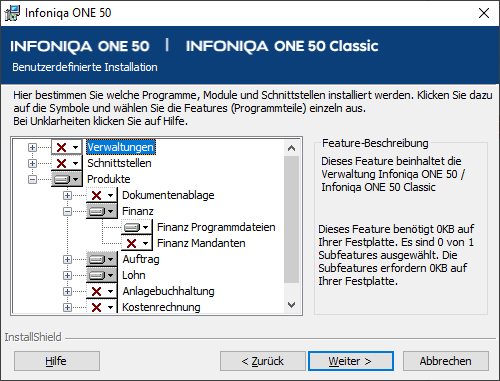The height and width of the screenshot is (381, 500).
Task: Open the Kostenrechnung red X state icon
Action: (x=102, y=306)
